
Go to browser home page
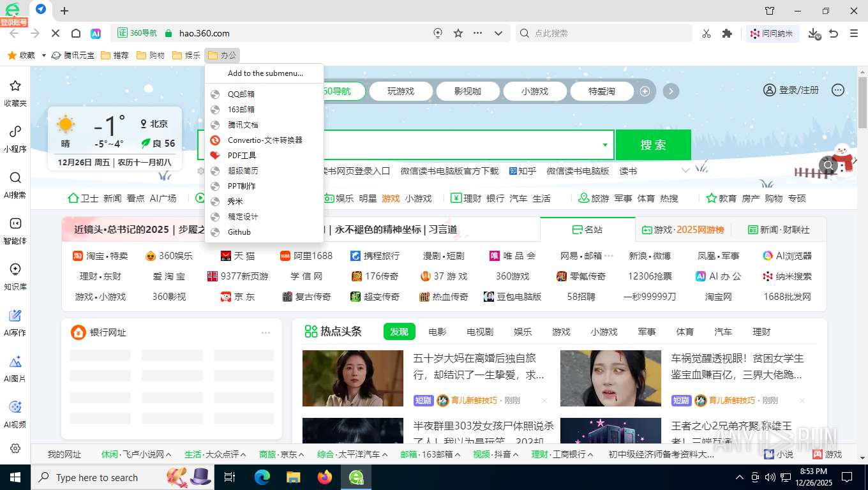[75, 33]
